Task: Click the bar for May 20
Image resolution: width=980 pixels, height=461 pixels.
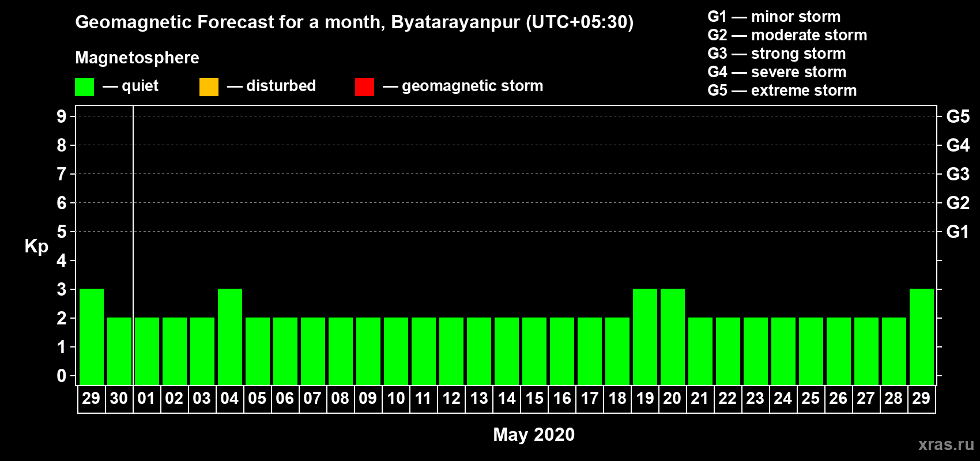Action: pos(673,337)
